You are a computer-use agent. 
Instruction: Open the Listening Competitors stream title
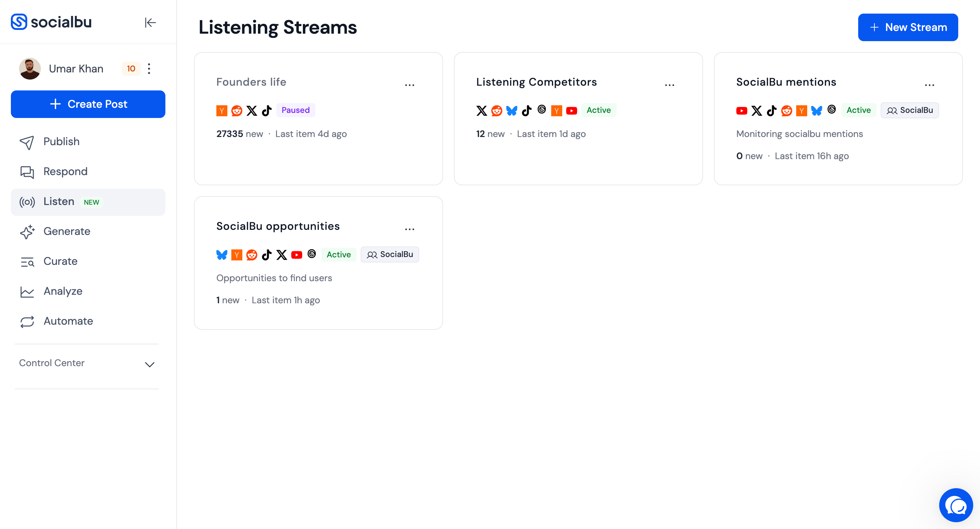tap(536, 82)
